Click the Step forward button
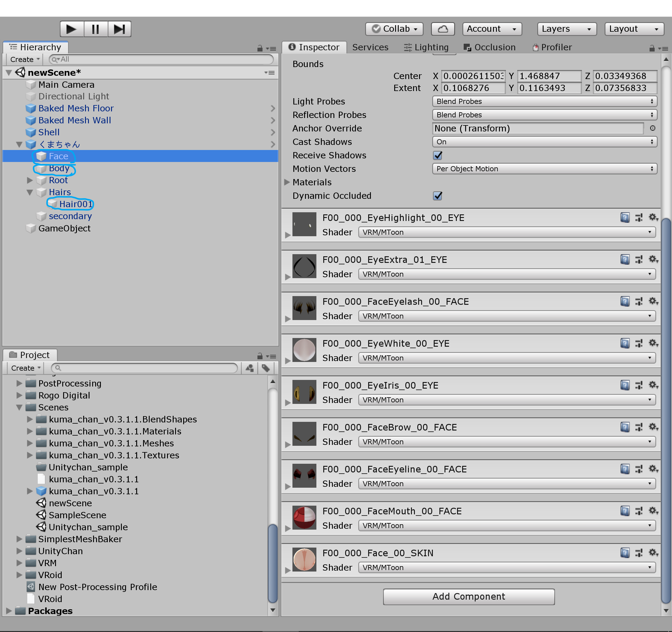The height and width of the screenshot is (632, 672). point(119,29)
